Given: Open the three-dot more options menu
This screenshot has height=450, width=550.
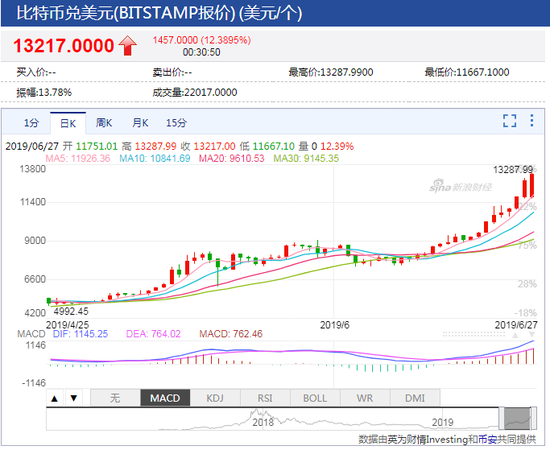Looking at the screenshot, I should click(532, 120).
